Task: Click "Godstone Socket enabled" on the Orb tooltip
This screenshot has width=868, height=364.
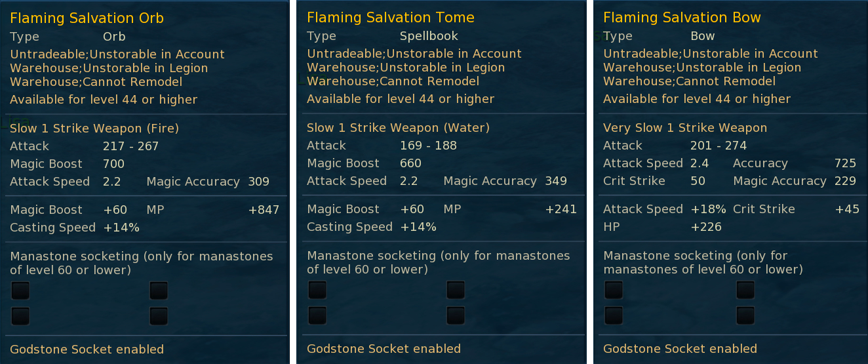Action: tap(87, 350)
